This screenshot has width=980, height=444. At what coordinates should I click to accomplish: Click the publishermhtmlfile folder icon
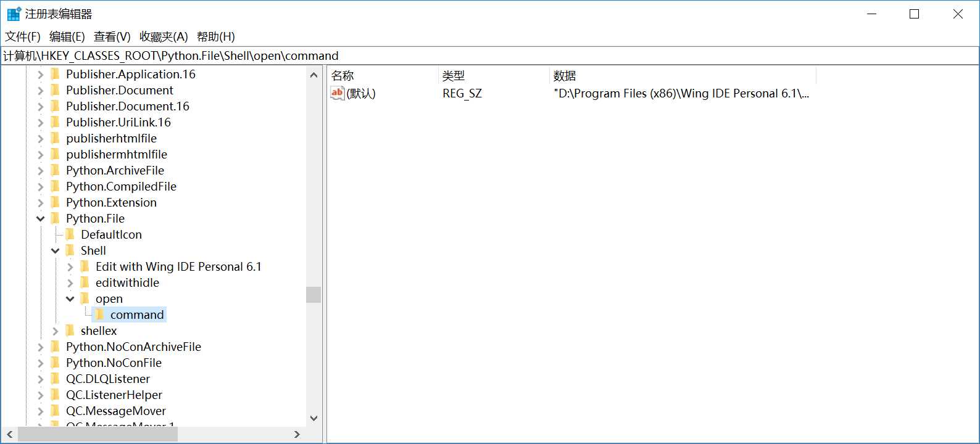click(x=55, y=154)
